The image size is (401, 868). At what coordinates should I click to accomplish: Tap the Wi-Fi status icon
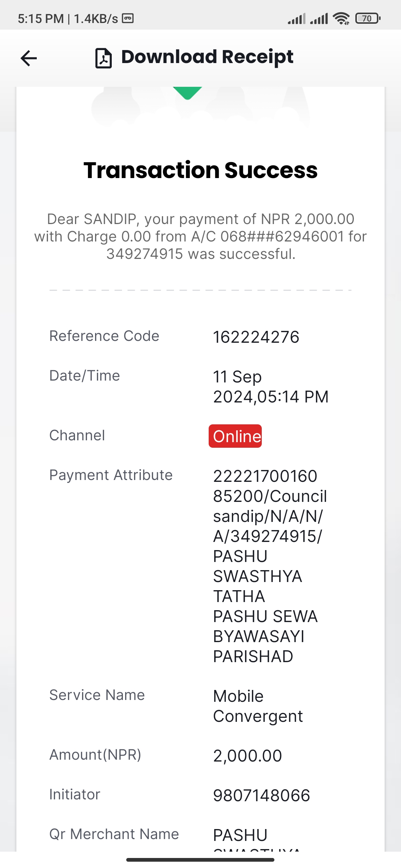point(341,18)
